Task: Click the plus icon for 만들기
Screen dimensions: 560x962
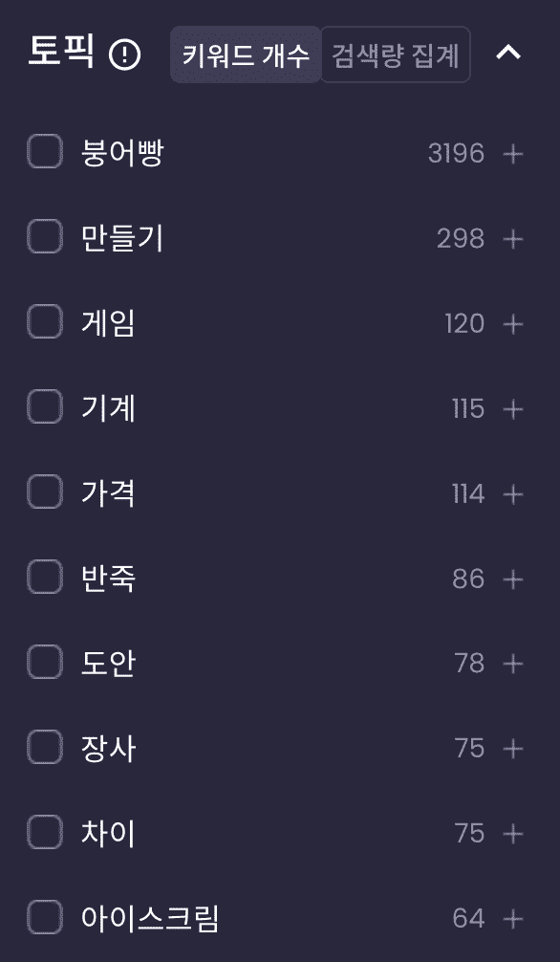Action: [x=513, y=239]
